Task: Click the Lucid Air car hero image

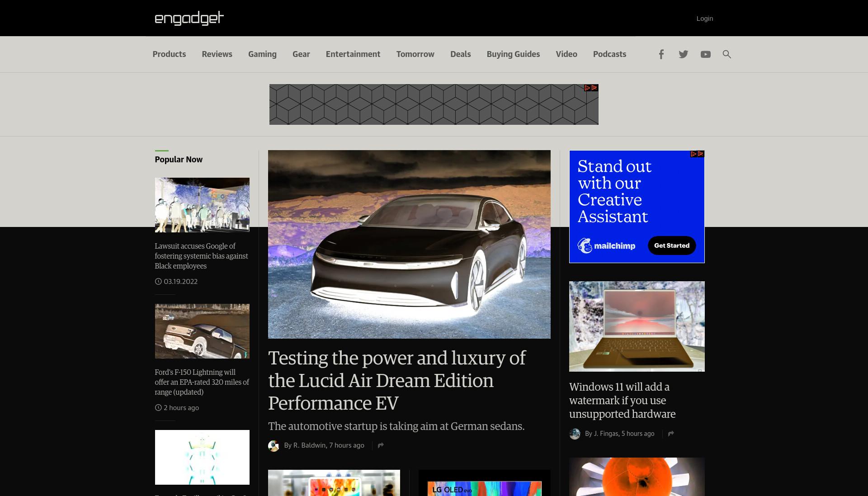Action: point(409,244)
